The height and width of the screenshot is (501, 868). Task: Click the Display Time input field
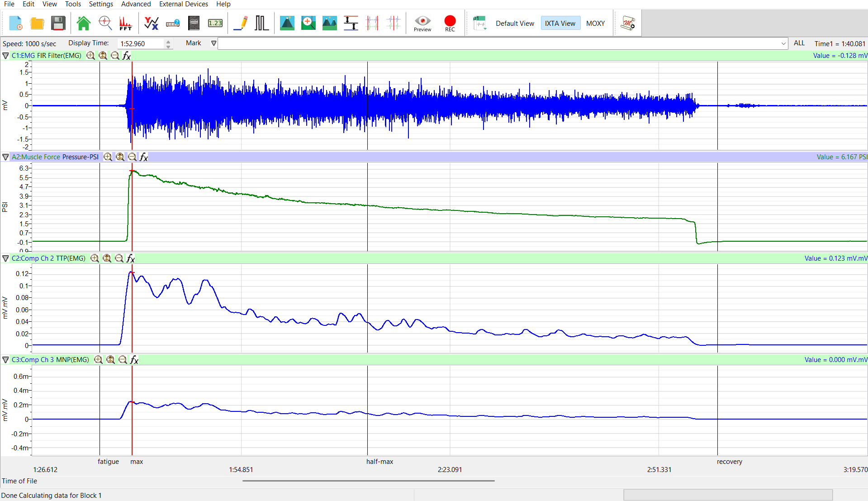(140, 44)
